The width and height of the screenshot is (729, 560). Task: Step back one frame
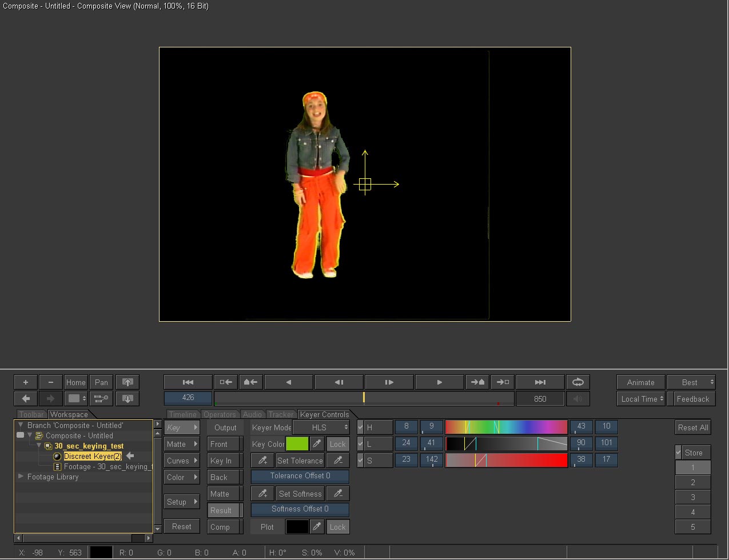(338, 382)
